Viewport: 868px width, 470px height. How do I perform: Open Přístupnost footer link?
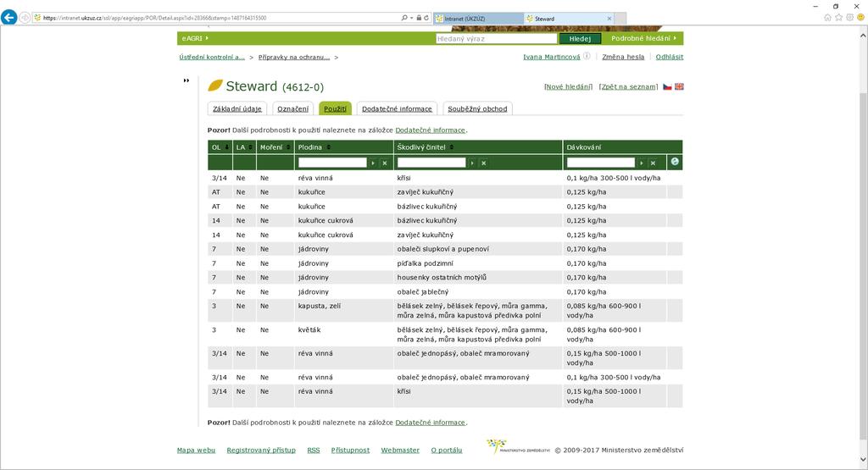tap(350, 450)
